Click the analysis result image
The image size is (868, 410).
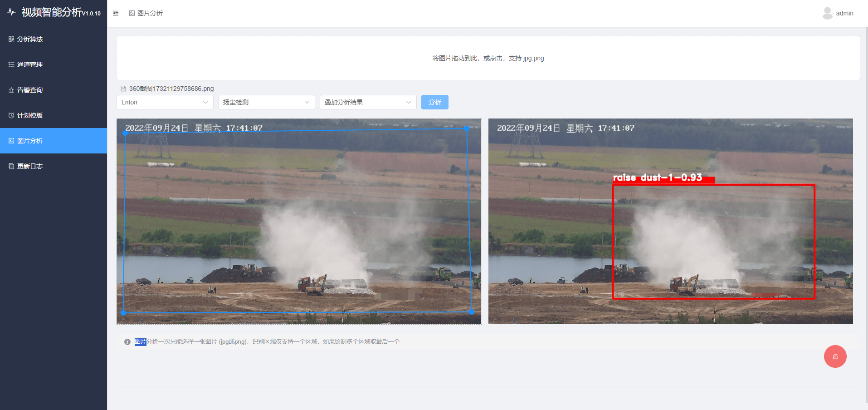[x=670, y=221]
